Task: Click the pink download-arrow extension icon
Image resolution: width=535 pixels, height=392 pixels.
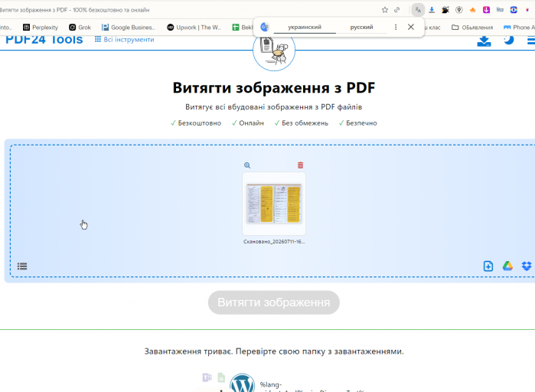Action: [486, 10]
